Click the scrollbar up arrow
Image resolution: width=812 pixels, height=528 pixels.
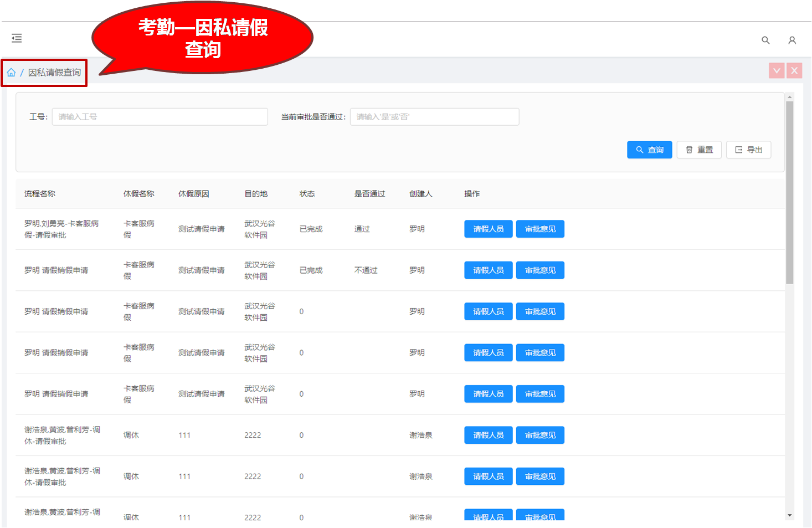[789, 97]
